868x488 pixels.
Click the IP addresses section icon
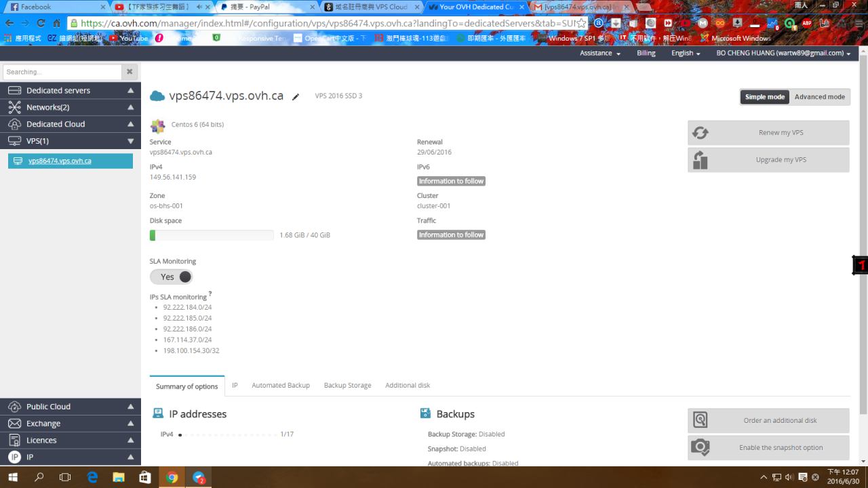point(158,413)
